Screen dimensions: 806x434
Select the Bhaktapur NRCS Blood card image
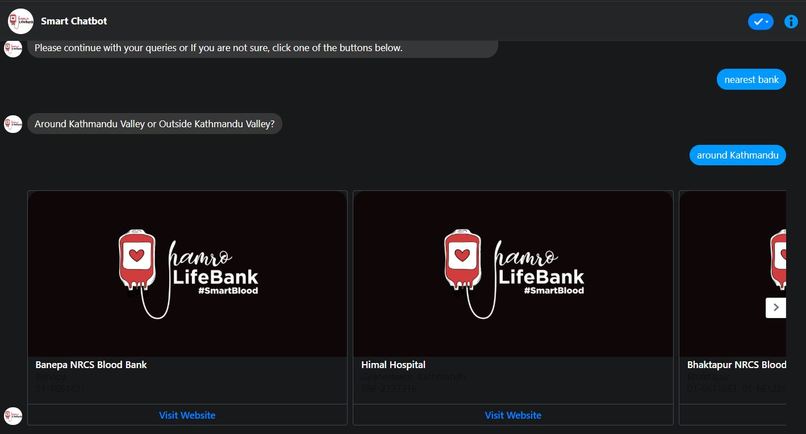coord(733,274)
